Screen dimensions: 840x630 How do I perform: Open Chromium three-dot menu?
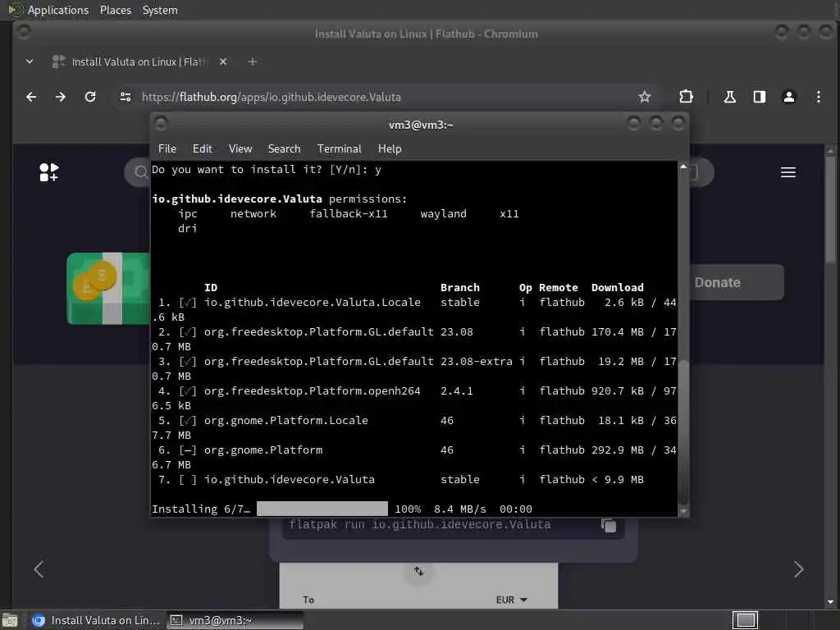point(818,97)
